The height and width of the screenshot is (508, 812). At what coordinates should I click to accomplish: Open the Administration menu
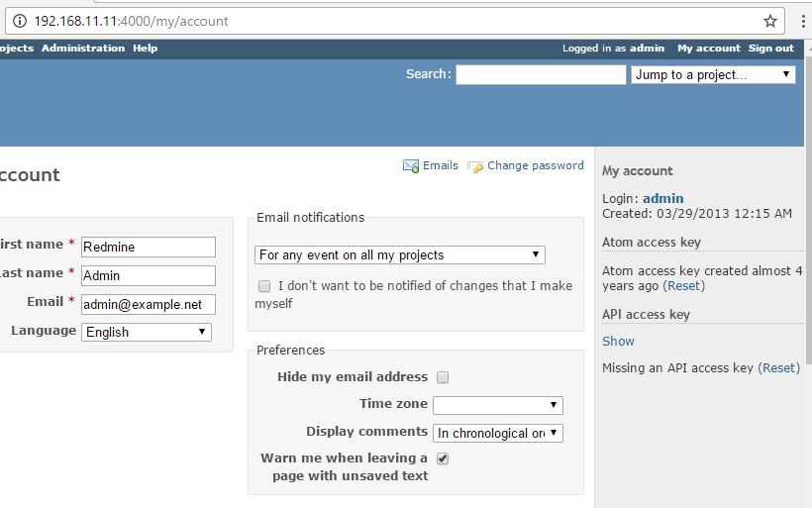[x=83, y=49]
